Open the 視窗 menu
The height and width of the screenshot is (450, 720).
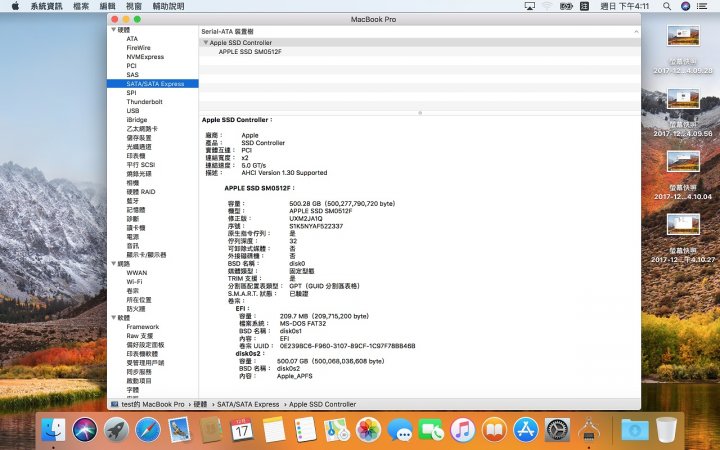134,6
